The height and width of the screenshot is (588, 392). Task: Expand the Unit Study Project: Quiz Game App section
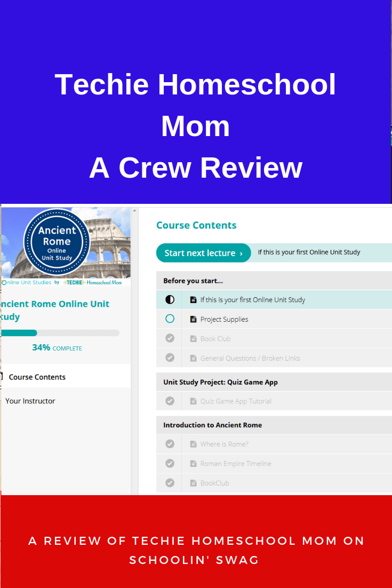click(x=220, y=382)
